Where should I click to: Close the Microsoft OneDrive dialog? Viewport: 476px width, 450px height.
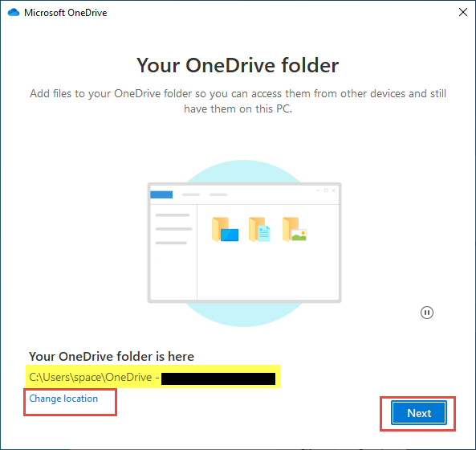click(463, 12)
